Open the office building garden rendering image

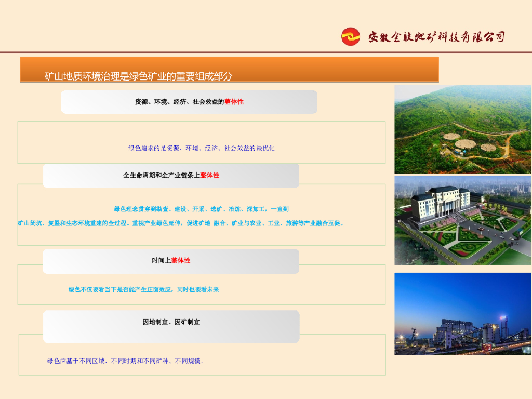pos(463,220)
